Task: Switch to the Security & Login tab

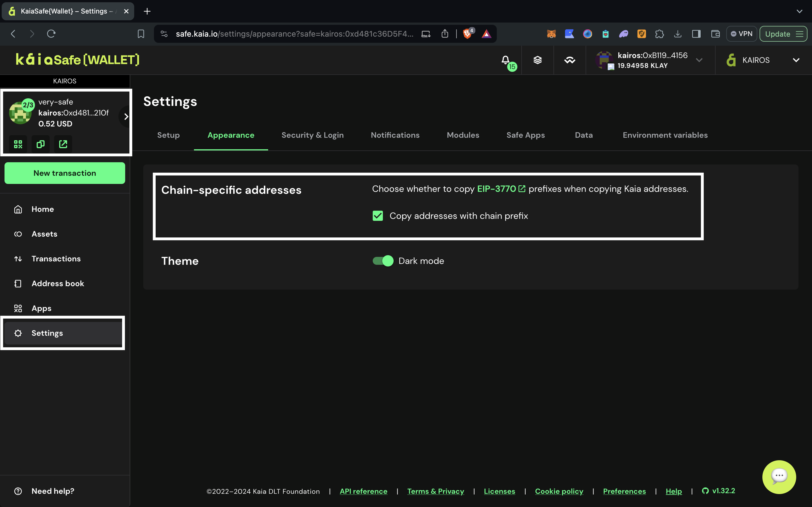Action: pos(312,135)
